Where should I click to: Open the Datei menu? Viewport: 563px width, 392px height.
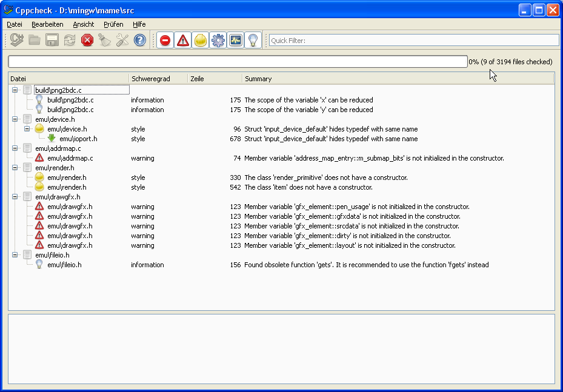point(14,24)
